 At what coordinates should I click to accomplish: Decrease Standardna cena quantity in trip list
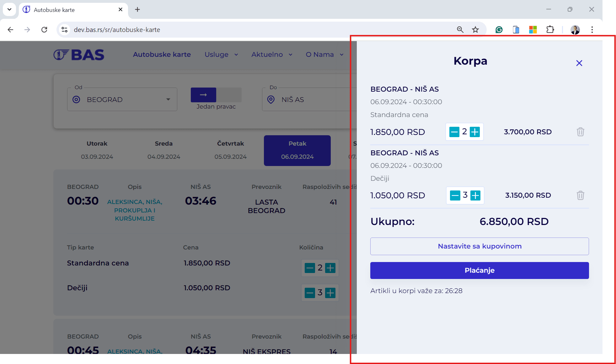[x=310, y=268]
